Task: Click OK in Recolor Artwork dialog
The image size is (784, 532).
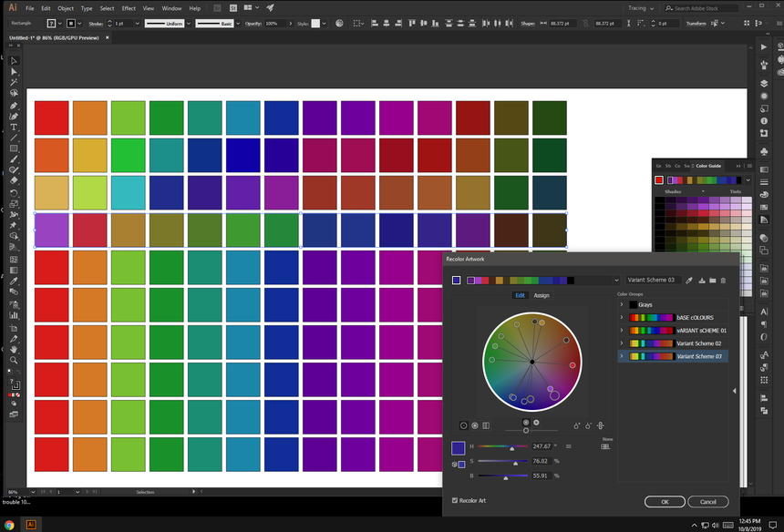Action: [x=665, y=501]
